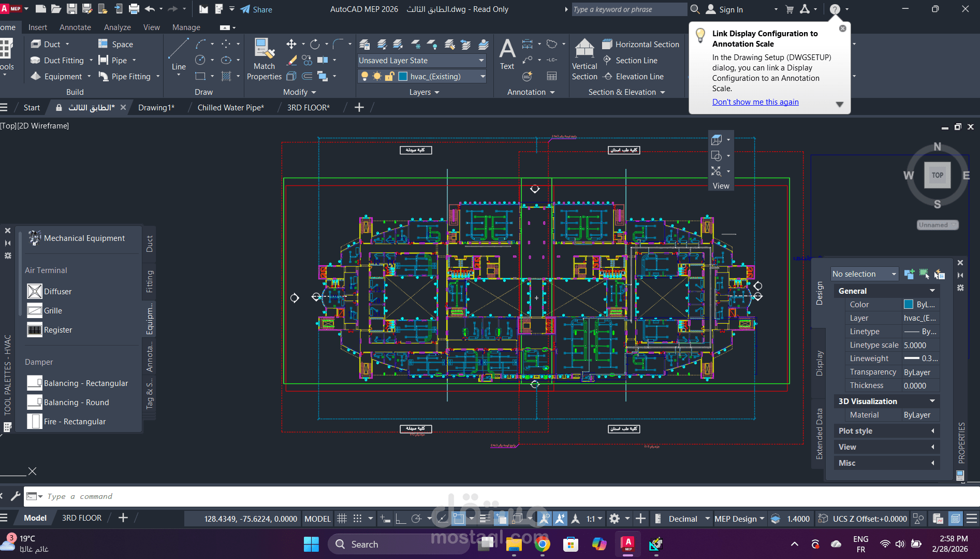Click the Elevation Line button
The image size is (980, 559).
(633, 76)
